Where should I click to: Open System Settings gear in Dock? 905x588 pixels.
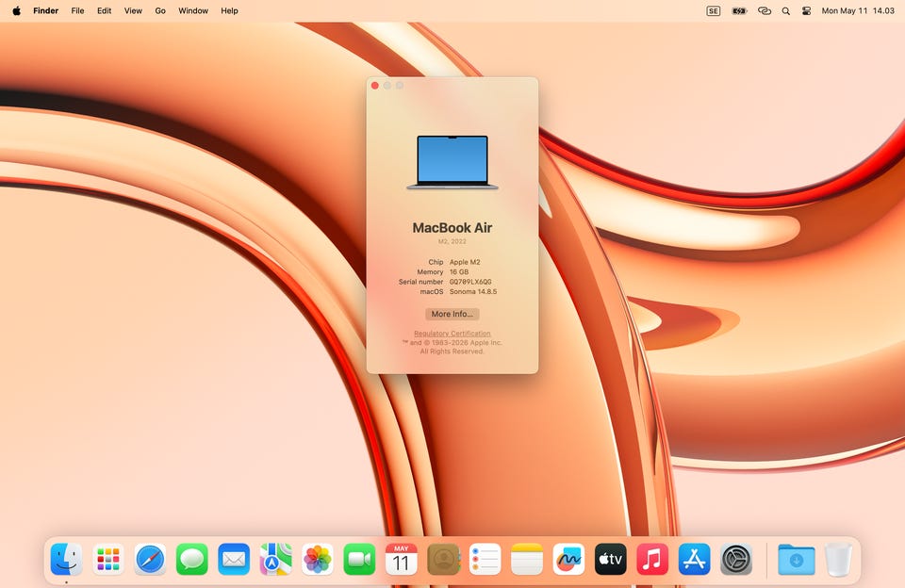(736, 559)
